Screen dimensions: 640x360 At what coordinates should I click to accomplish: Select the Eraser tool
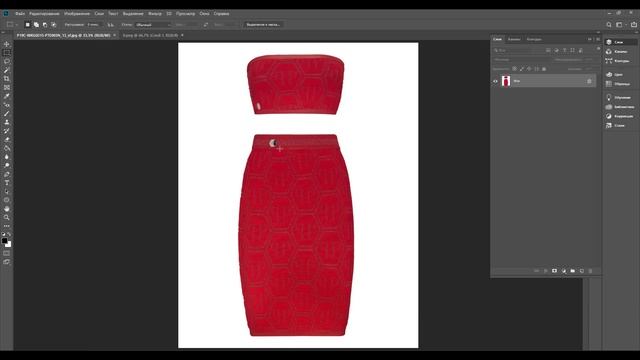click(7, 140)
